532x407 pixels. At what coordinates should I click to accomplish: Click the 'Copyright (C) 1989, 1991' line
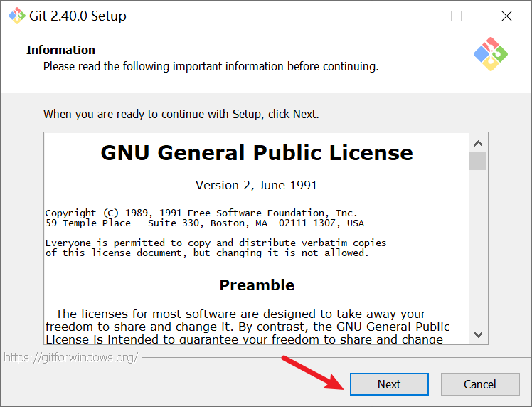point(201,213)
